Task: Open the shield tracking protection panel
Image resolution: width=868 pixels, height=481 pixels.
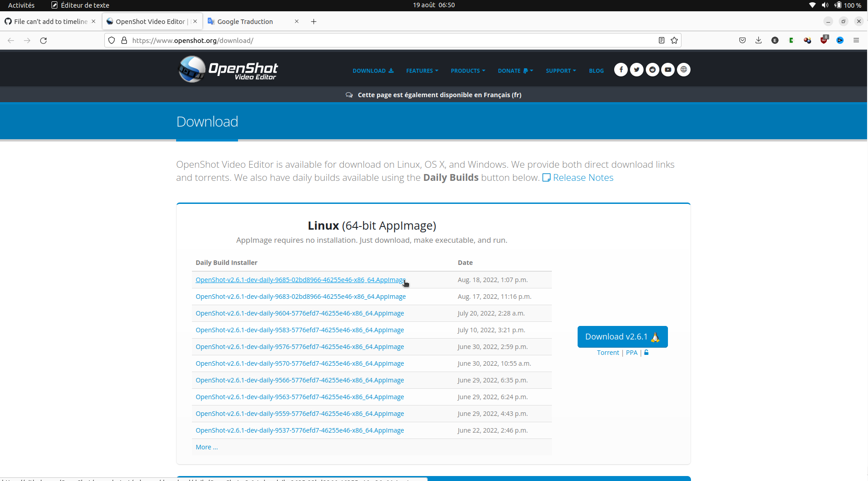Action: 111,40
